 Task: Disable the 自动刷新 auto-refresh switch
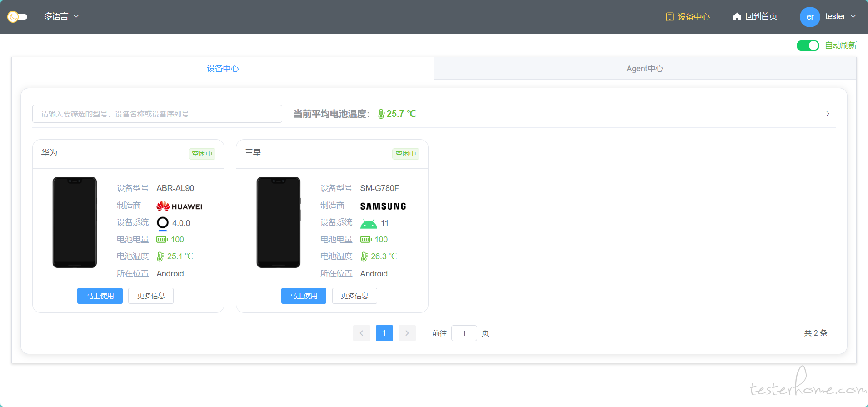pos(808,45)
